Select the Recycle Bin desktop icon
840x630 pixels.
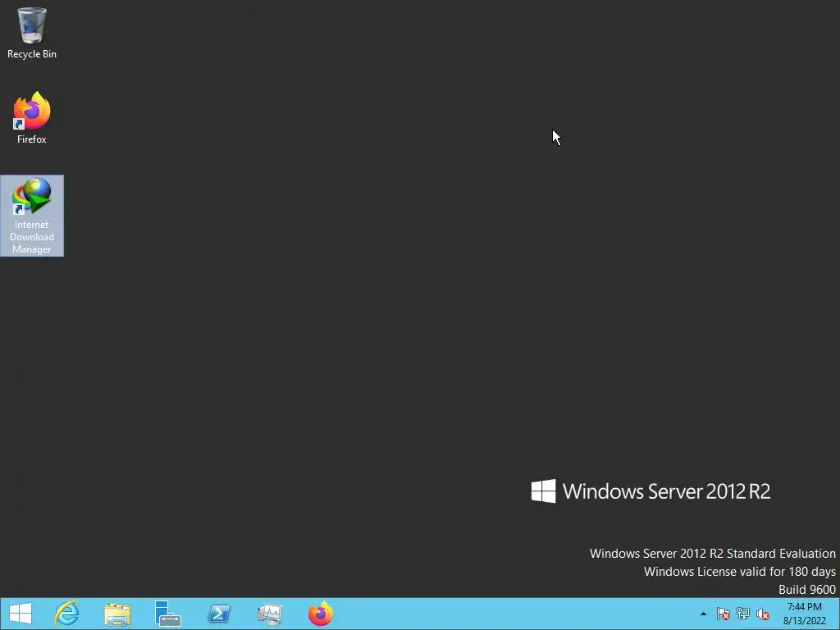click(x=32, y=32)
